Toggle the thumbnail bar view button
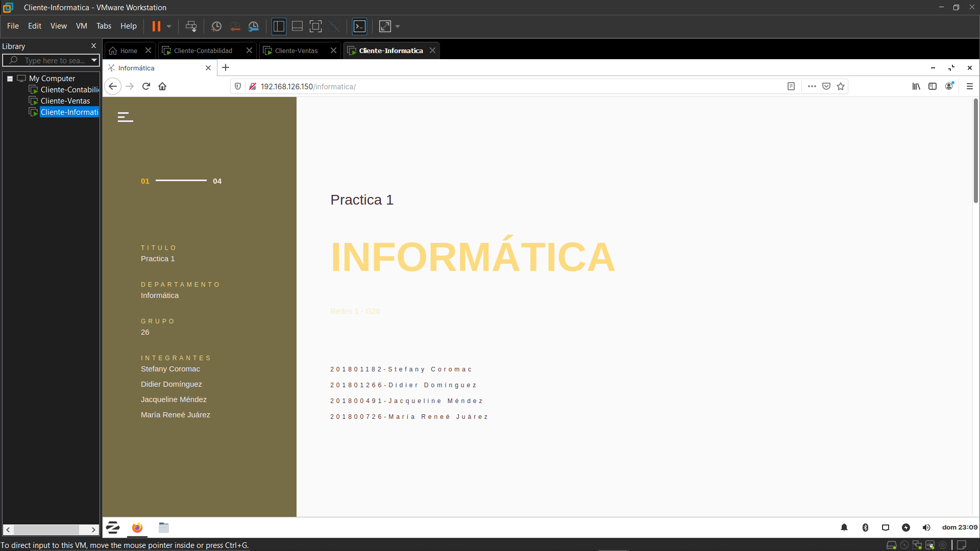The image size is (980, 551). [297, 26]
